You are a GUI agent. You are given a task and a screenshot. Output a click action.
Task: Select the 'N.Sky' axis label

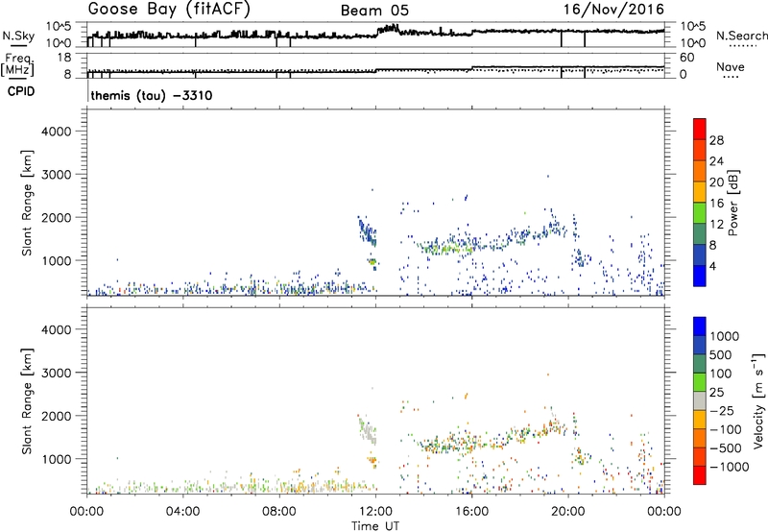pyautogui.click(x=18, y=36)
